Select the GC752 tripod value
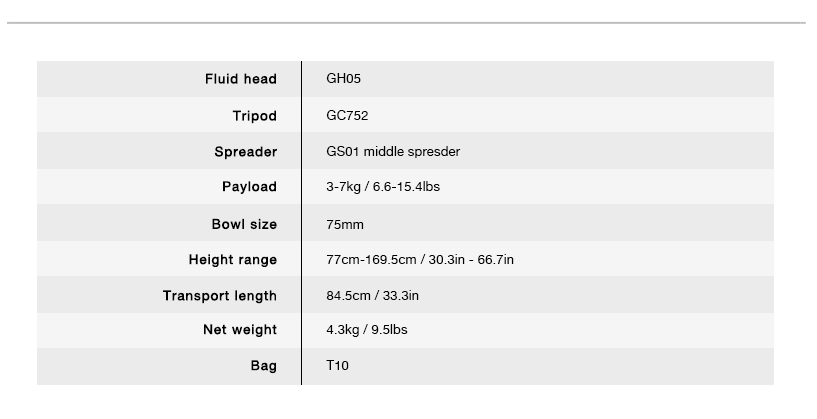 [x=347, y=116]
